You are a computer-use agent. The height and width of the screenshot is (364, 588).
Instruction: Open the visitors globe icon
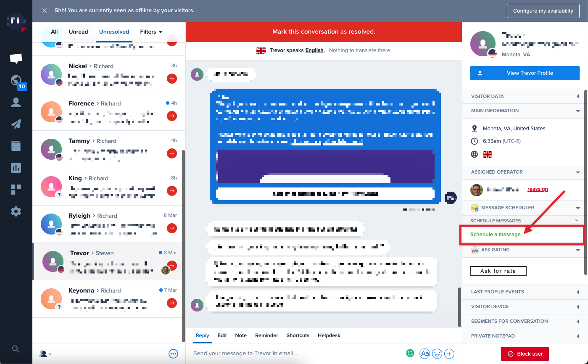pos(16,81)
